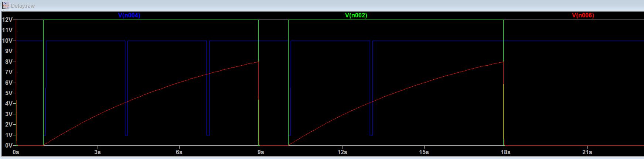Click the 12s time axis label

tap(343, 152)
